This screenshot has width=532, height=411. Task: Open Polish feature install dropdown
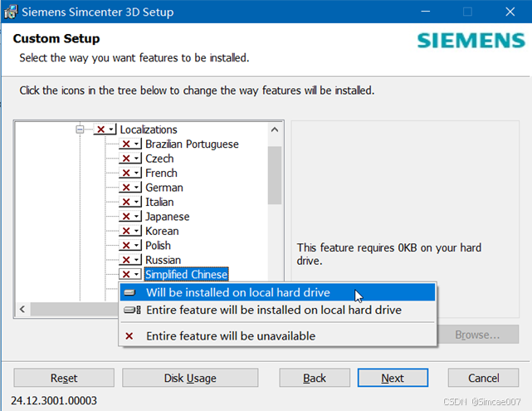coord(130,246)
